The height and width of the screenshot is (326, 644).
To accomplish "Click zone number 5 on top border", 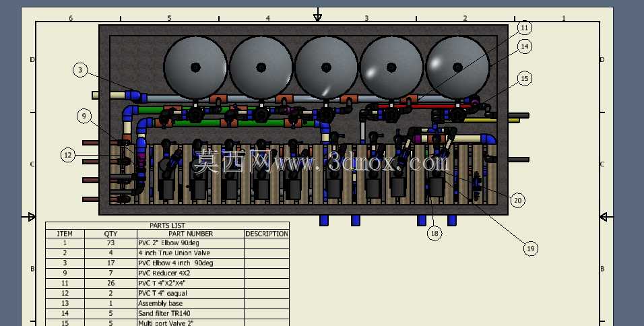I will [169, 18].
